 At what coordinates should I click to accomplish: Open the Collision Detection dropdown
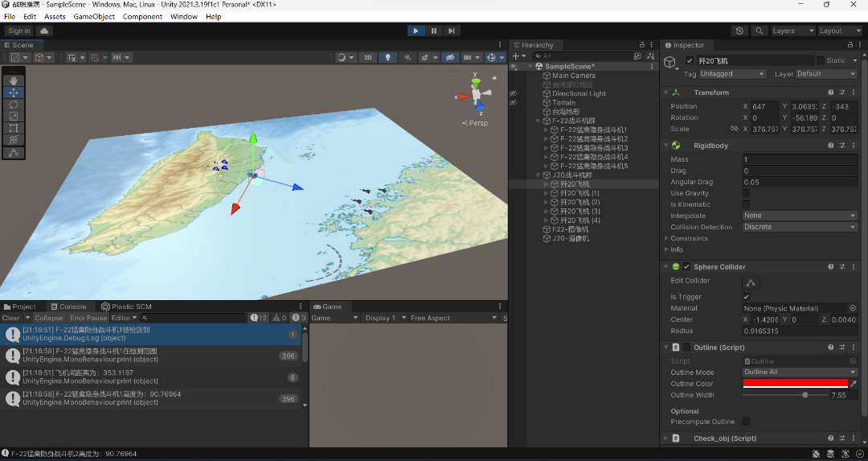click(800, 227)
